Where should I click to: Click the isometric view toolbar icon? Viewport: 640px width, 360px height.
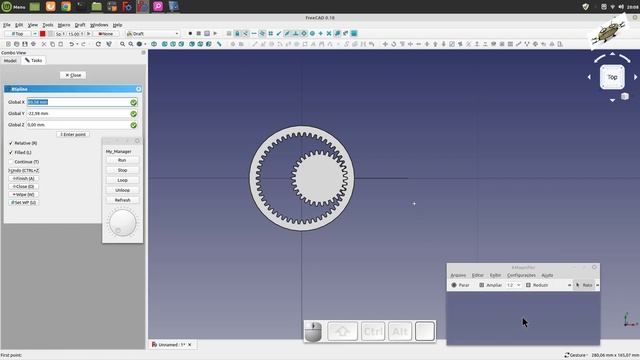click(153, 44)
